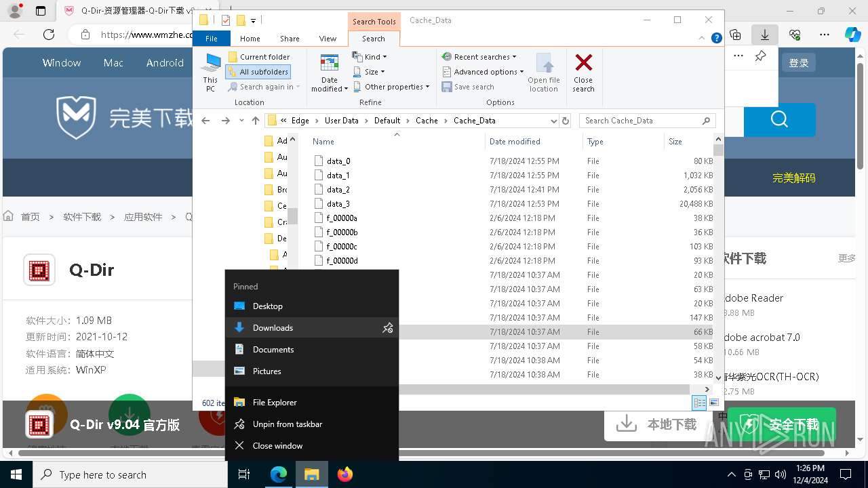Open Task View from the taskbar
Viewport: 868px width, 488px height.
point(244,474)
